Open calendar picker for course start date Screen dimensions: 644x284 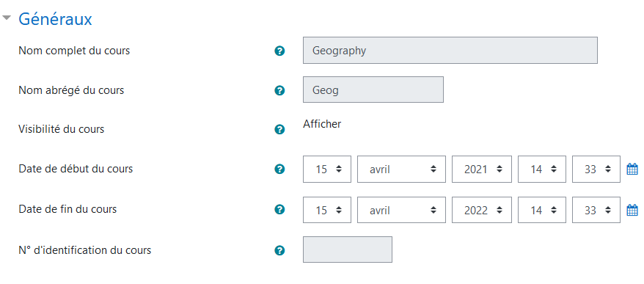(632, 169)
